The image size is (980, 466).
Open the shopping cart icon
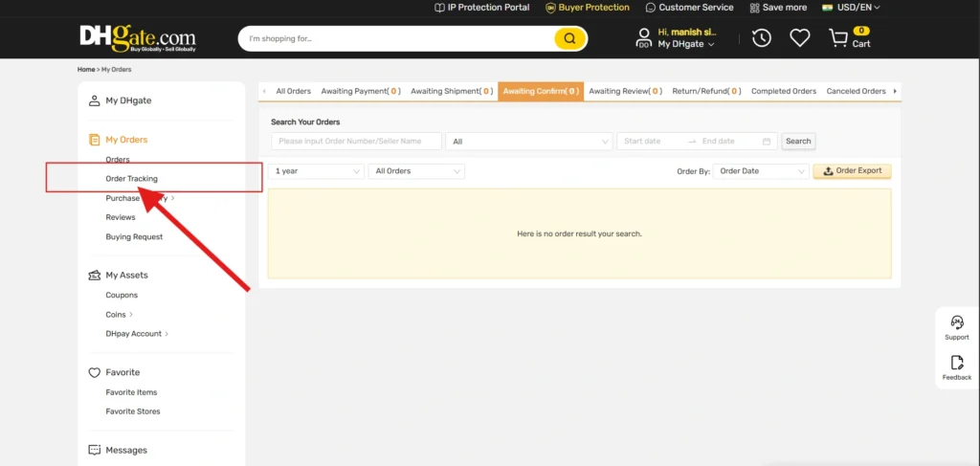(837, 38)
